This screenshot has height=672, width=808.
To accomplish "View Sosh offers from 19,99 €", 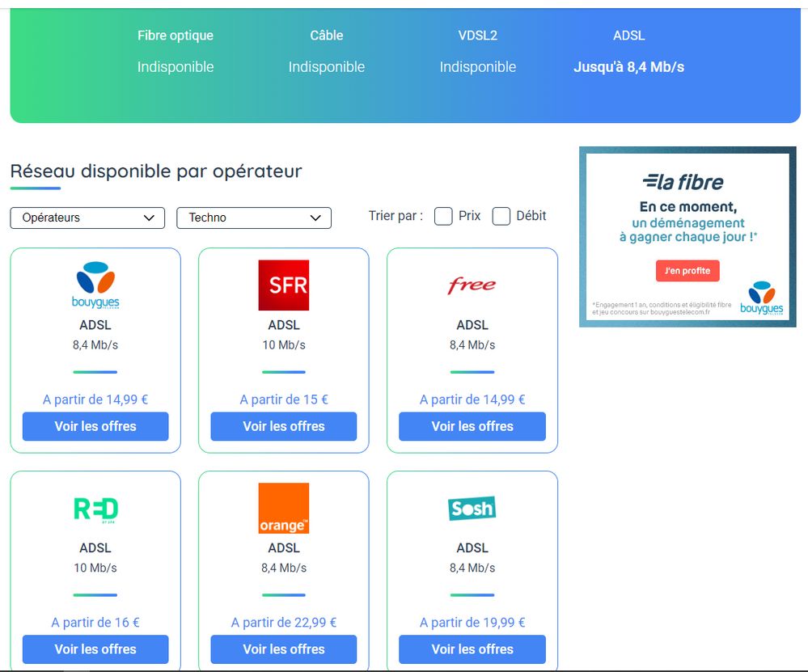I will coord(472,649).
